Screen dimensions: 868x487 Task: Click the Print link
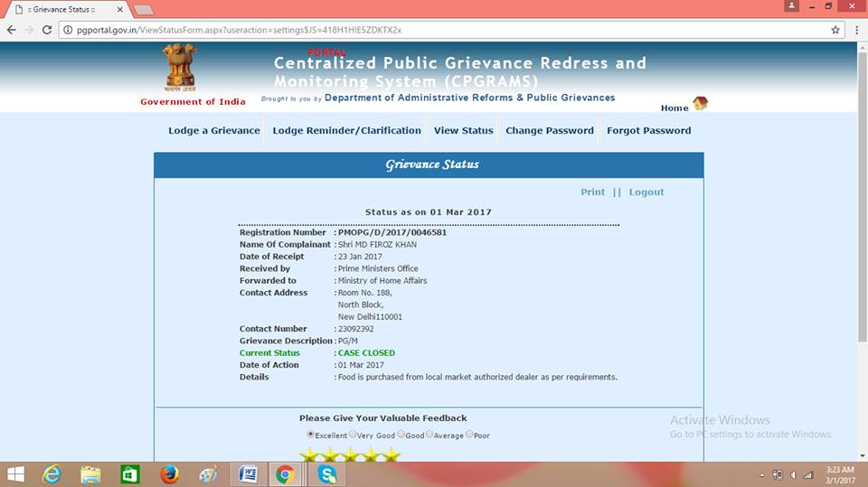592,192
